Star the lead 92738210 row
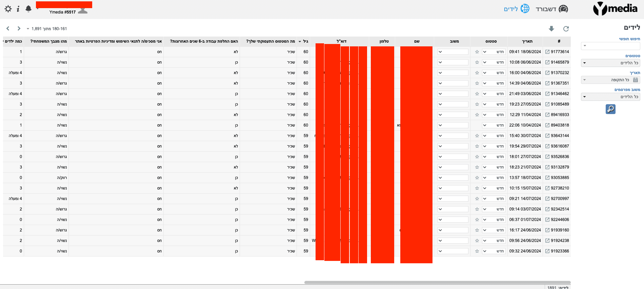 point(477,188)
